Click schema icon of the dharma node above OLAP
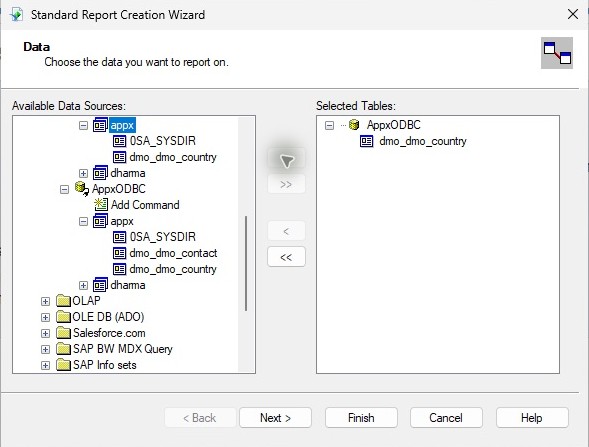 tap(100, 285)
